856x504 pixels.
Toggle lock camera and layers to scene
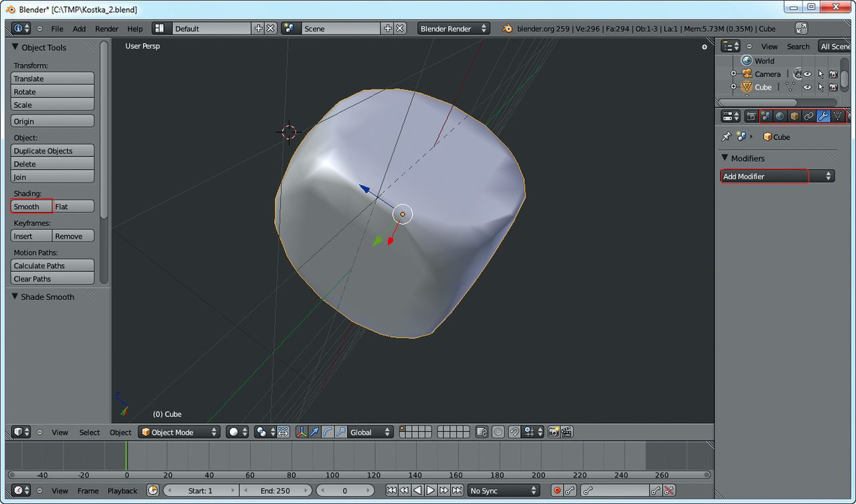[481, 432]
